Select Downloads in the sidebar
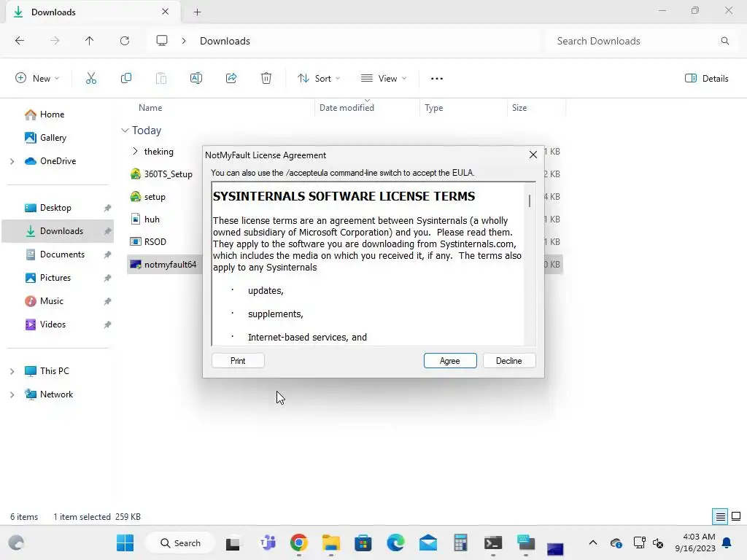The height and width of the screenshot is (560, 747). click(57, 231)
